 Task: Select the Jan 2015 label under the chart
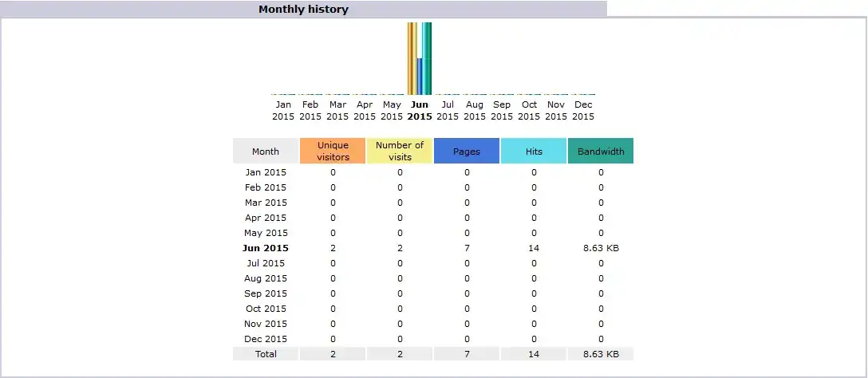point(283,110)
